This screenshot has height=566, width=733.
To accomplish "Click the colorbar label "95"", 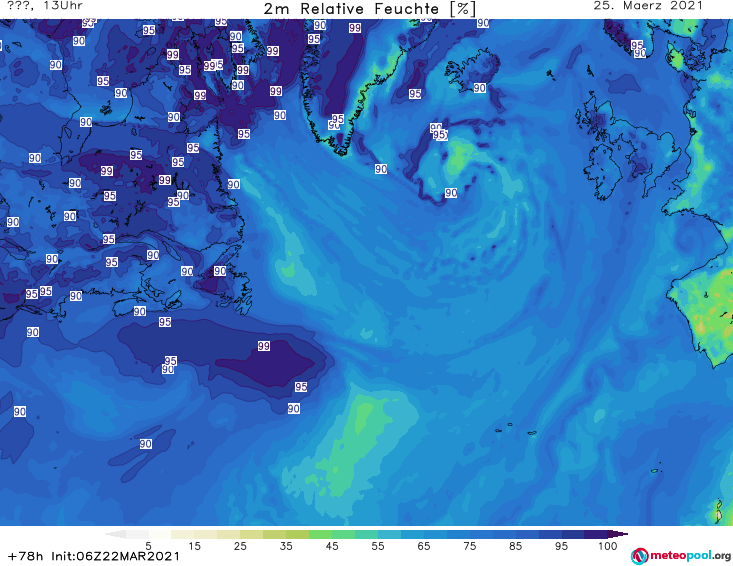I will click(x=561, y=545).
